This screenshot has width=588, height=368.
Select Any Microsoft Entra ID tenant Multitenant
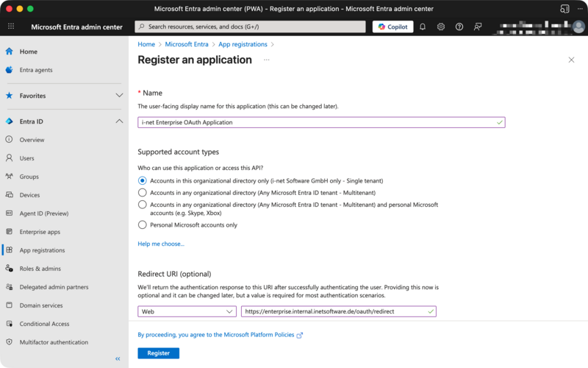click(143, 192)
